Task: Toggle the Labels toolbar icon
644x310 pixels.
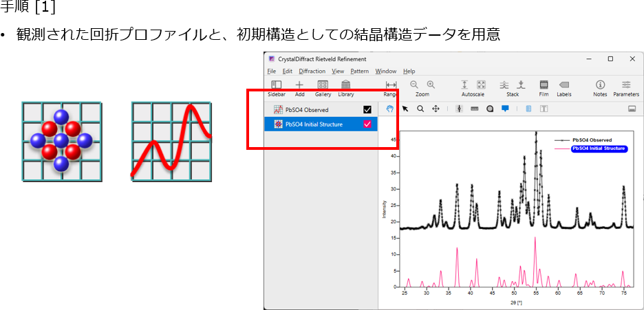Action: point(564,85)
